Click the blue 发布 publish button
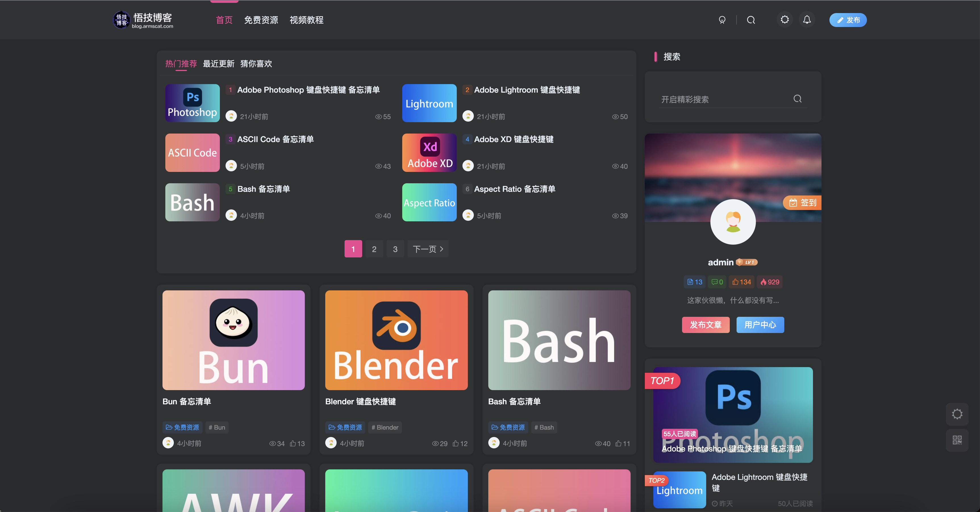Image resolution: width=980 pixels, height=512 pixels. 848,20
